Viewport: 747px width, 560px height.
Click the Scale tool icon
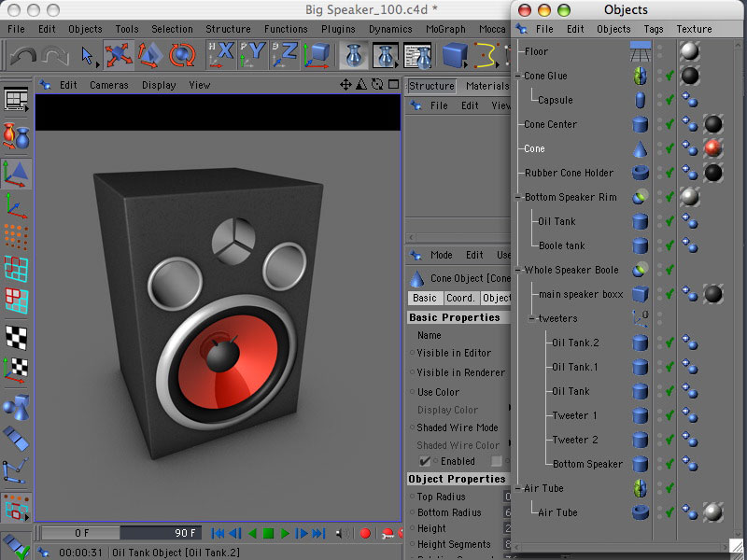tap(150, 56)
